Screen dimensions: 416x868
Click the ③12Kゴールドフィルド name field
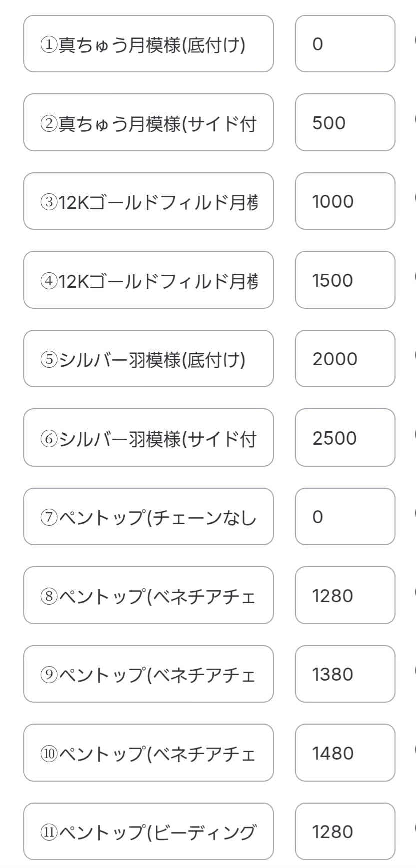pos(148,201)
